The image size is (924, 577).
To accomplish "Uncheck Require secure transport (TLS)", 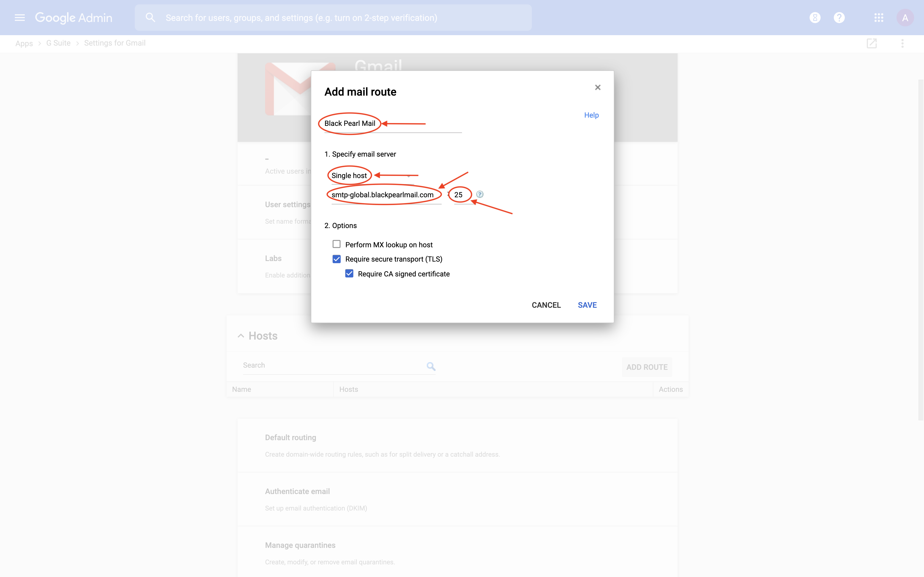I will (x=336, y=259).
